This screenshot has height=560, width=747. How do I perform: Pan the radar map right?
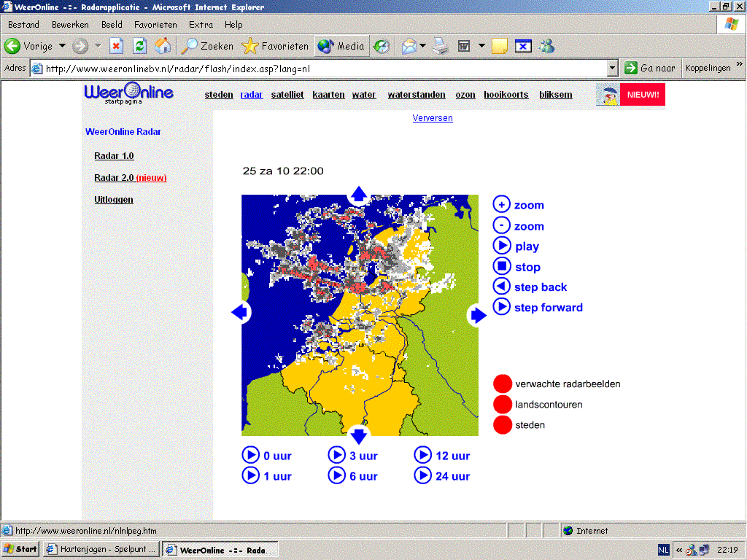[x=478, y=315]
